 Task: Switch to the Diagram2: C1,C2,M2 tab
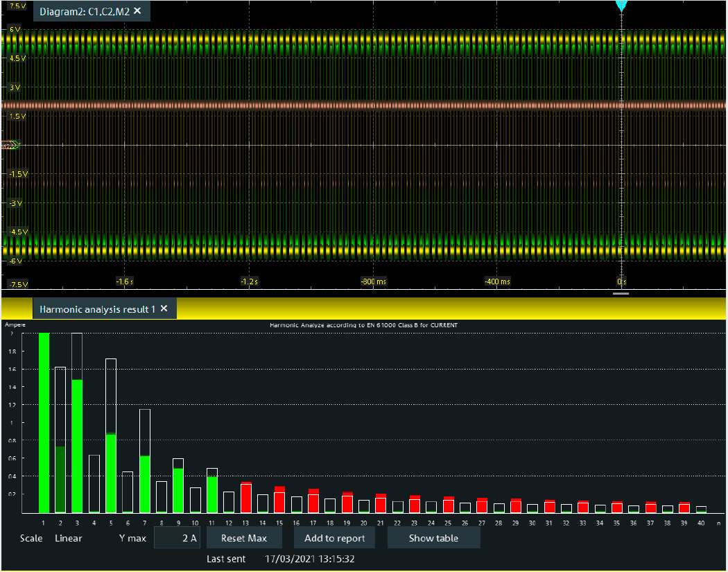82,11
